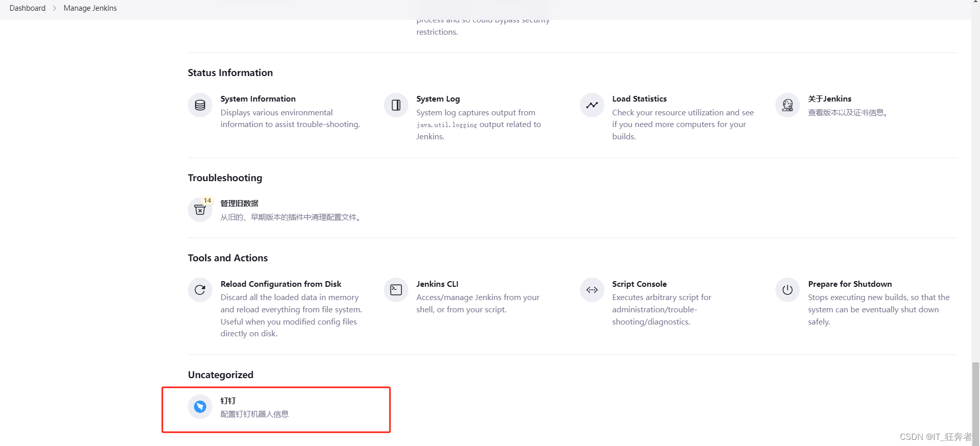This screenshot has height=446, width=980.
Task: Open Load Statistics page
Action: [640, 99]
